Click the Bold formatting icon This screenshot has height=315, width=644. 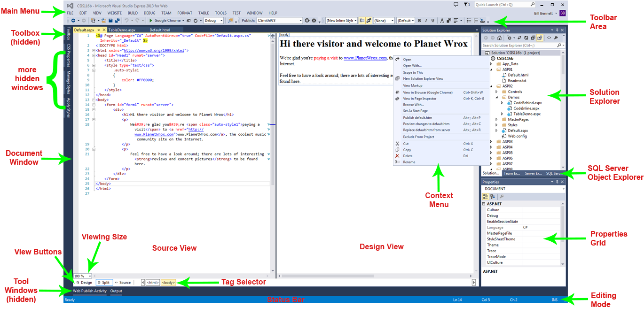[419, 21]
